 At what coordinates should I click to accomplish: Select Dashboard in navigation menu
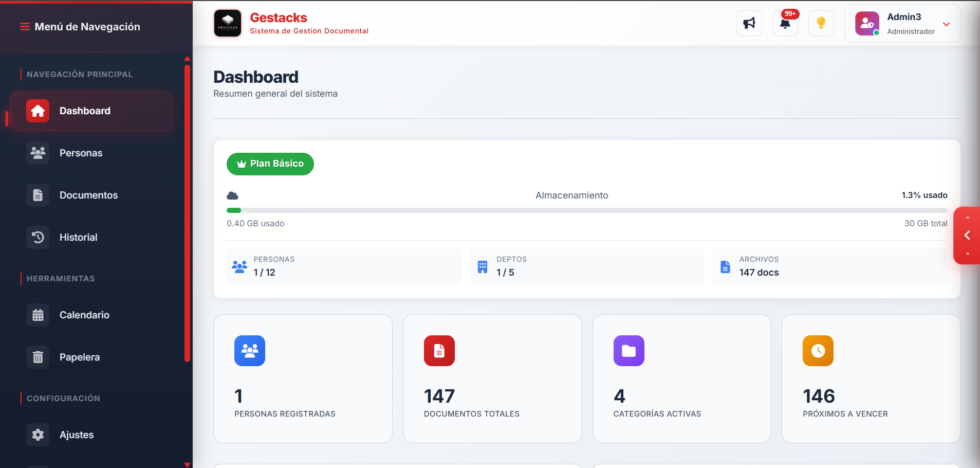click(91, 111)
